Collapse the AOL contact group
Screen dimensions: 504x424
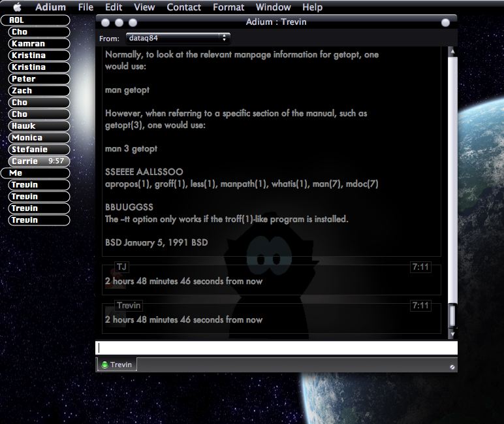[35, 20]
